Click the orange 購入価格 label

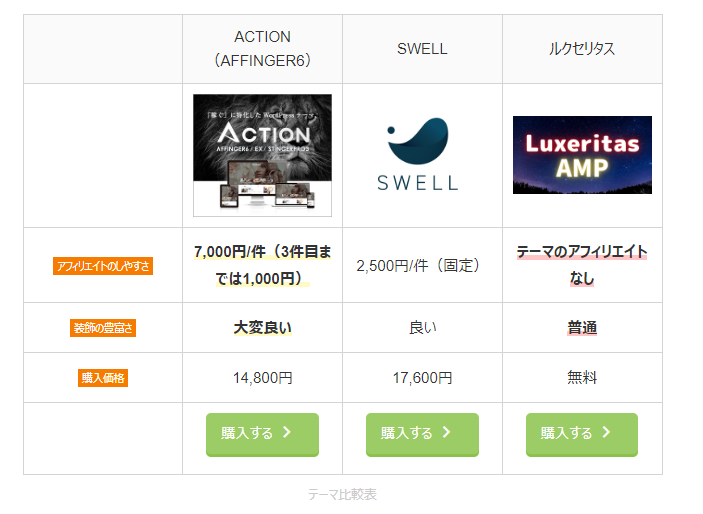click(x=103, y=378)
